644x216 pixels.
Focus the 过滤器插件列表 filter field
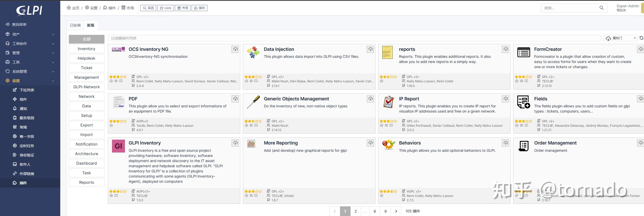point(354,38)
